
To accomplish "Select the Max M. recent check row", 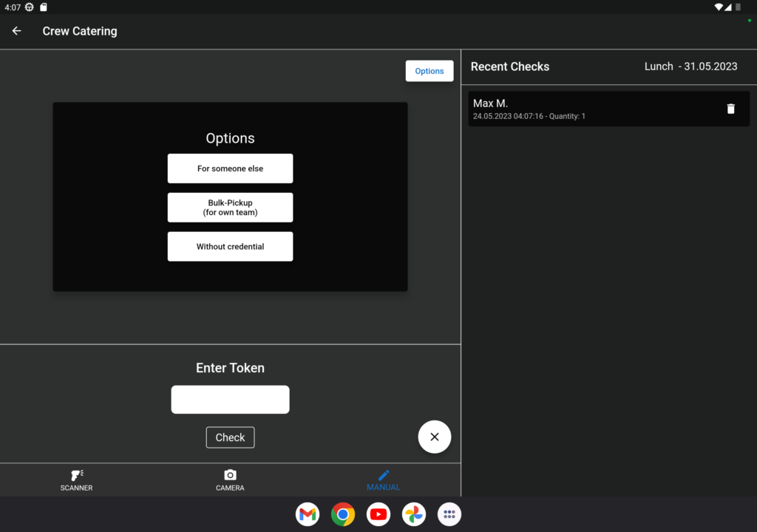I will pos(609,109).
